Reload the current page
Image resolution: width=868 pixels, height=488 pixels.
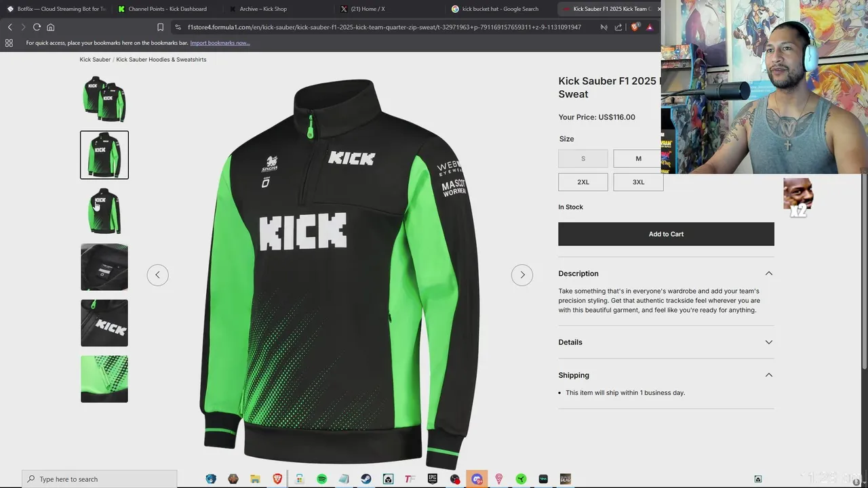(x=37, y=27)
